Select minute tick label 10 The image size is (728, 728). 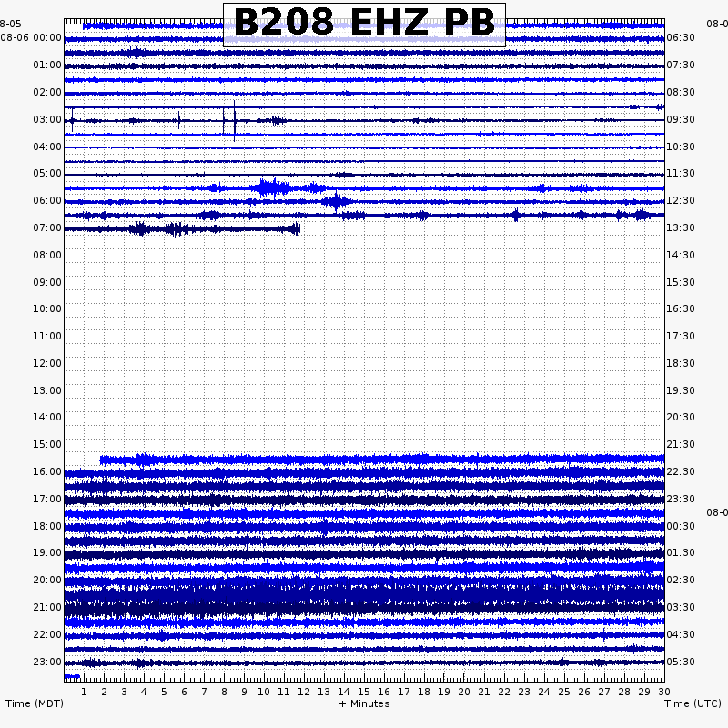point(264,693)
